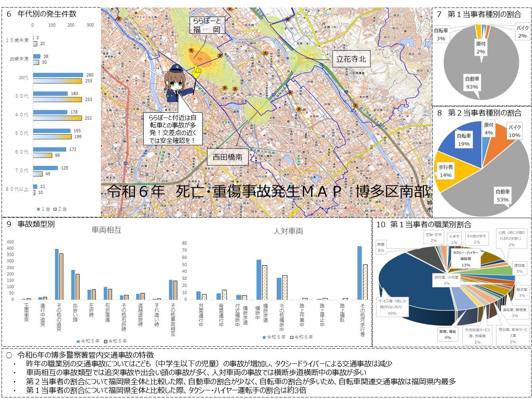Select the 60代 age label
This screenshot has height=399, width=532.
point(22,152)
